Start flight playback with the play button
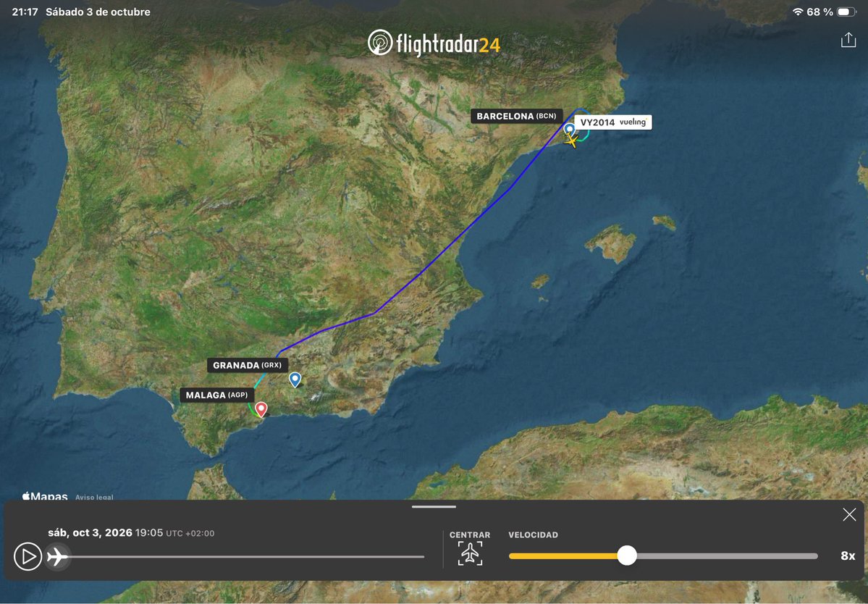The width and height of the screenshot is (868, 604). [28, 556]
